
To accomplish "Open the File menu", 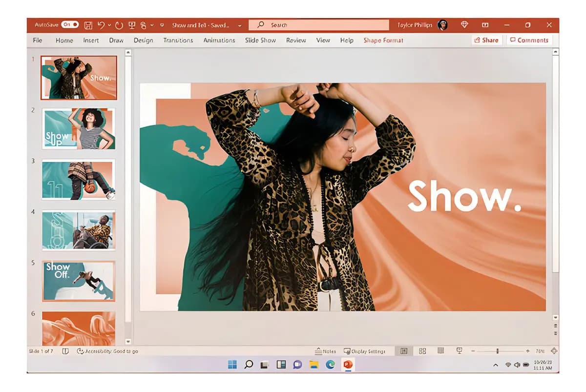I will [38, 41].
